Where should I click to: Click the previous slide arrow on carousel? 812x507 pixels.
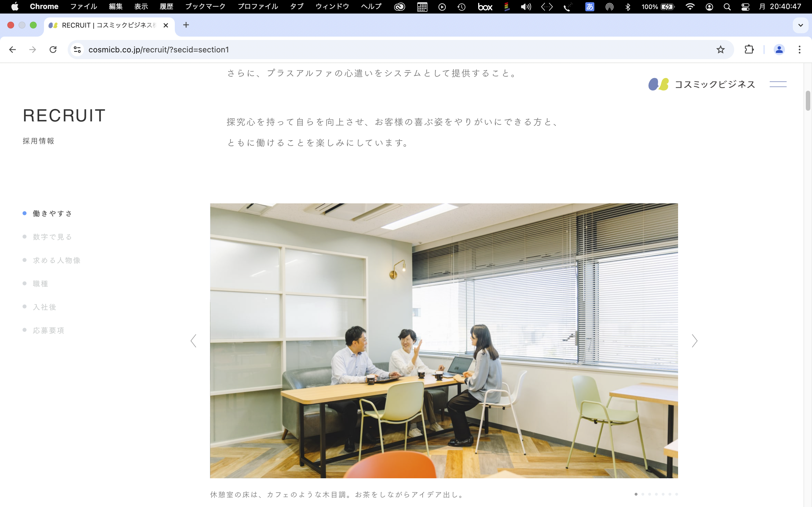click(x=194, y=341)
